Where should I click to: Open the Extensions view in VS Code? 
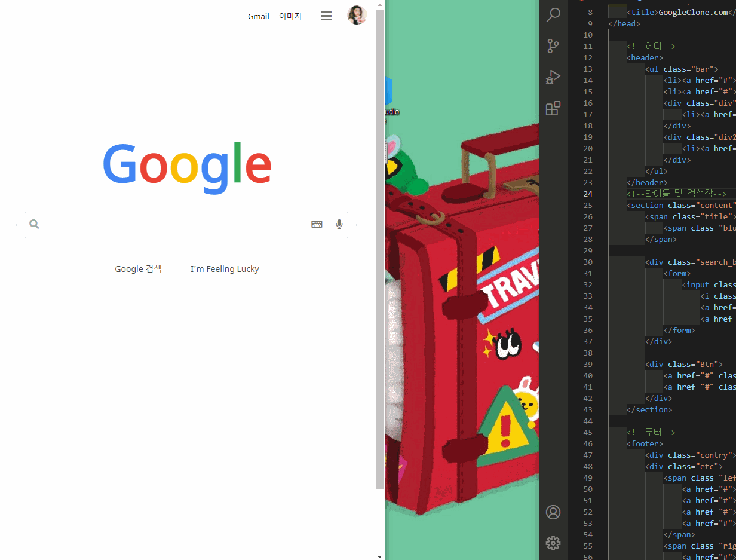[x=553, y=108]
